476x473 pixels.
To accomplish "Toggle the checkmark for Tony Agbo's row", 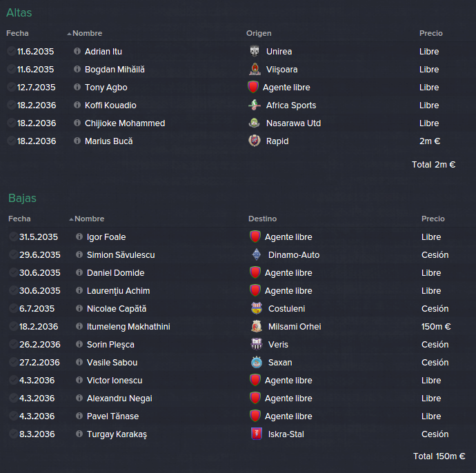I will (11, 87).
